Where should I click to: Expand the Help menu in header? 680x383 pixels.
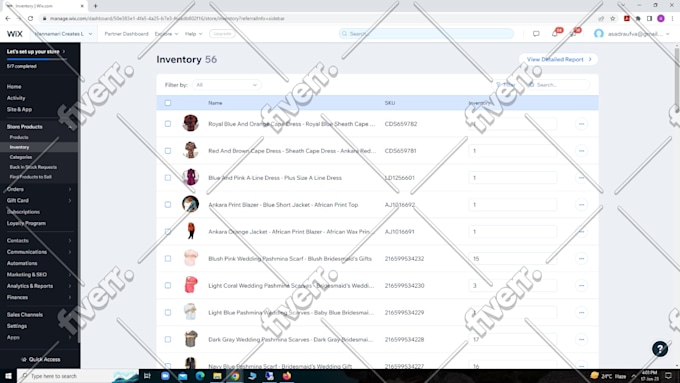tap(193, 34)
